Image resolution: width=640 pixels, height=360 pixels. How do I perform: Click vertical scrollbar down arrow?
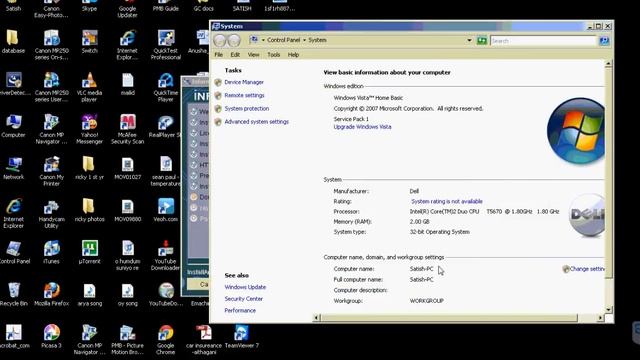[608, 310]
